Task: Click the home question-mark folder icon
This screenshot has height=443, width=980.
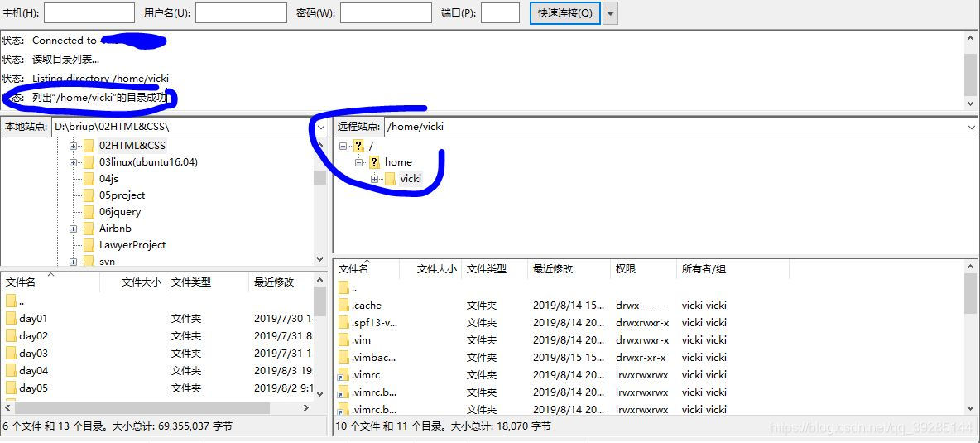Action: point(374,162)
